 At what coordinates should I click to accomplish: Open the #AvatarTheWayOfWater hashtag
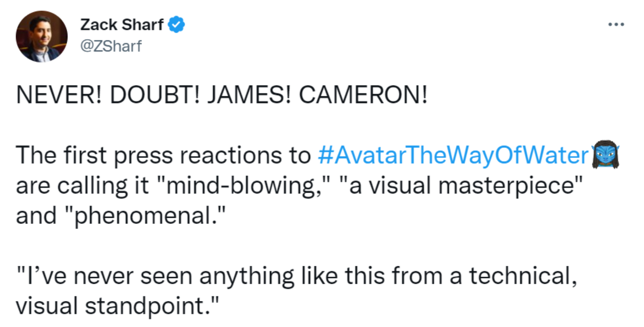[453, 155]
